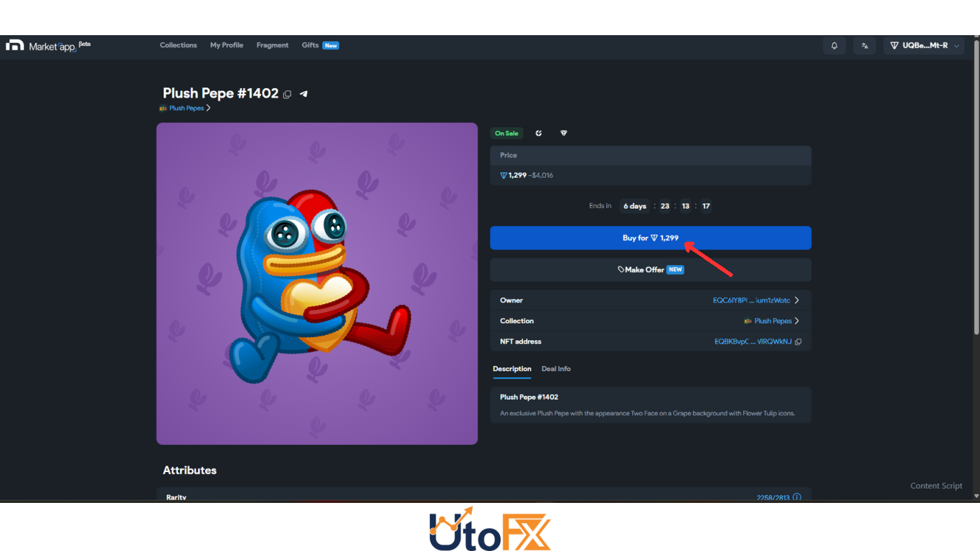Switch to the Description tab
The image size is (980, 551).
[x=512, y=369]
